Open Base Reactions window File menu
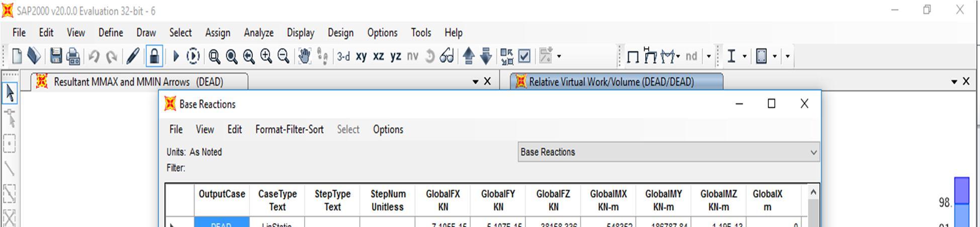 pos(176,129)
